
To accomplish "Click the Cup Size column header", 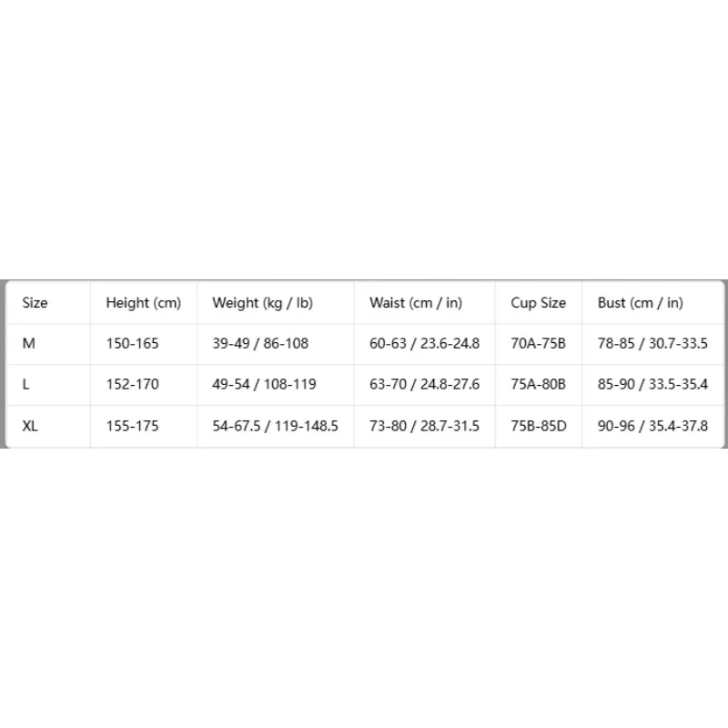I will (x=539, y=303).
